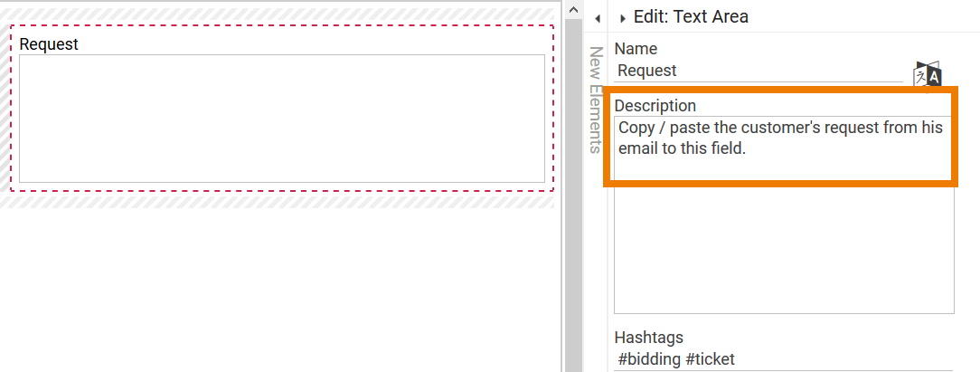Select the Request text area on the canvas
The image size is (980, 372).
[x=281, y=119]
